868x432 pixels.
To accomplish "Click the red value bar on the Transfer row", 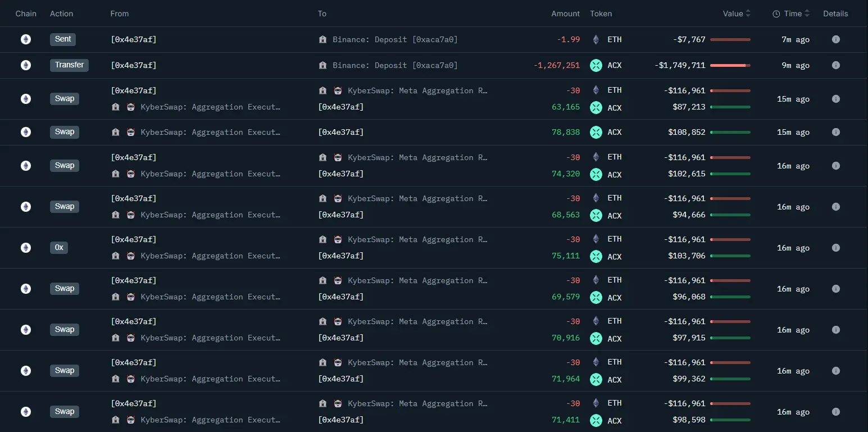I will (729, 65).
